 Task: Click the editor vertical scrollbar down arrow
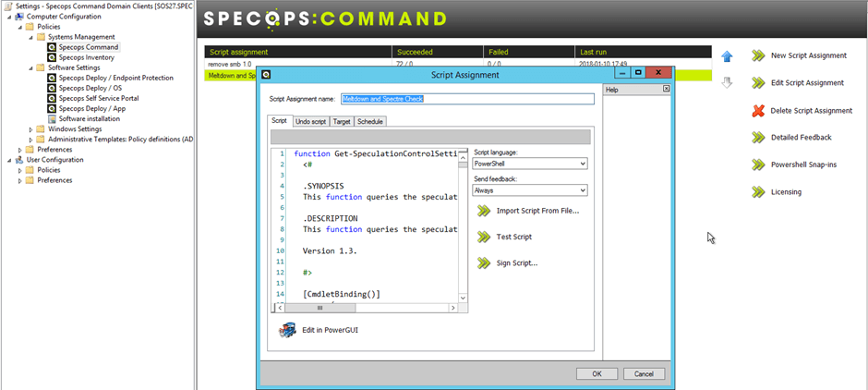pos(463,298)
